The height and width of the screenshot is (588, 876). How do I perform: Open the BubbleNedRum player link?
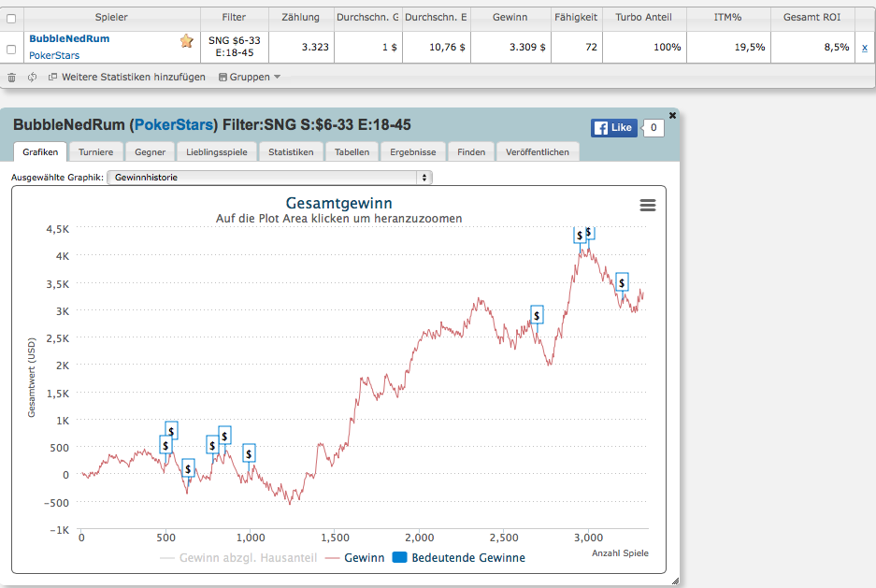[x=69, y=39]
